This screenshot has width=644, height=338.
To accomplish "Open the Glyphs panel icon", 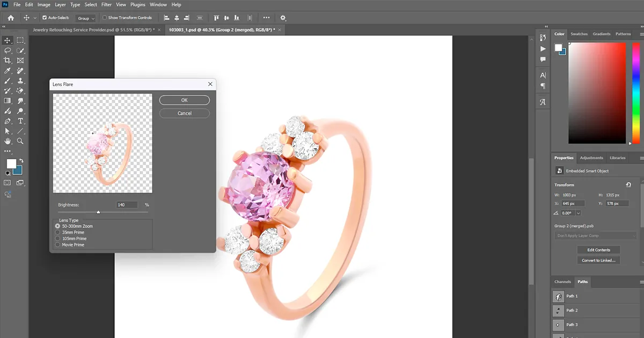I will click(x=543, y=102).
